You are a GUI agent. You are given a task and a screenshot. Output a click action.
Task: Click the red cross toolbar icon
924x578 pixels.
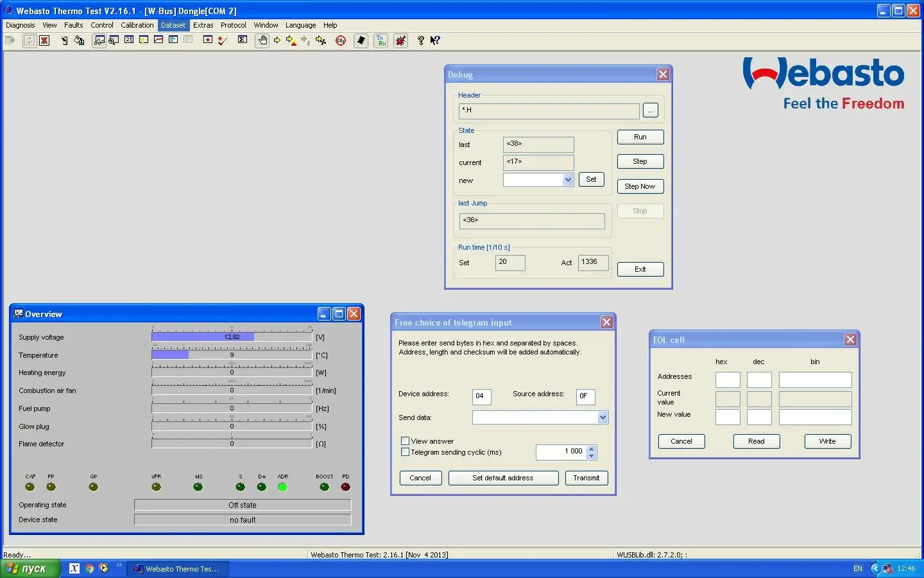pos(44,40)
